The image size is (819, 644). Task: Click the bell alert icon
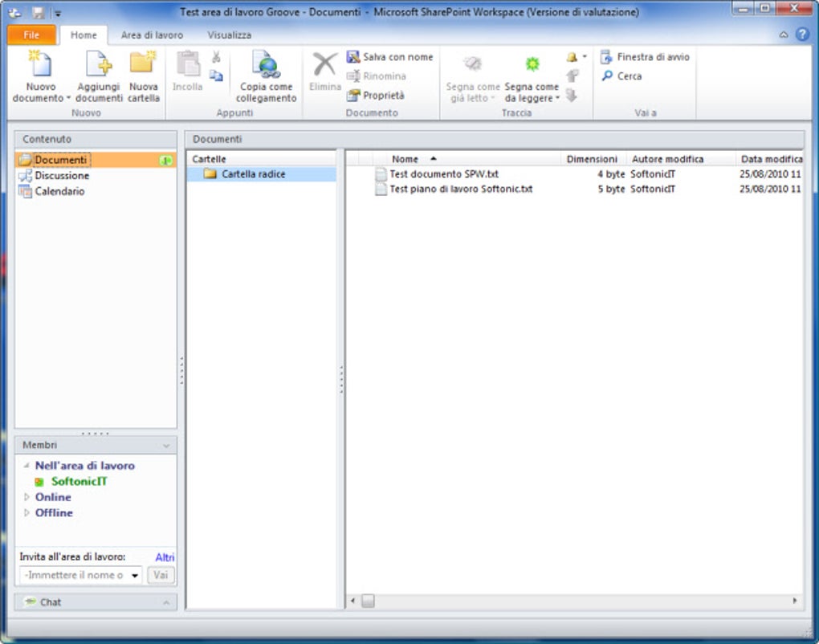click(572, 56)
